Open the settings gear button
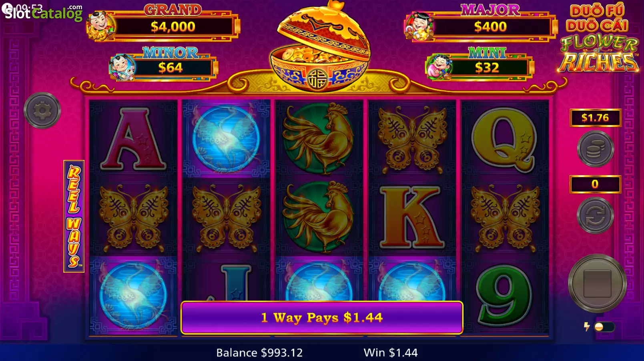Viewport: 644px width, 361px height. [42, 110]
